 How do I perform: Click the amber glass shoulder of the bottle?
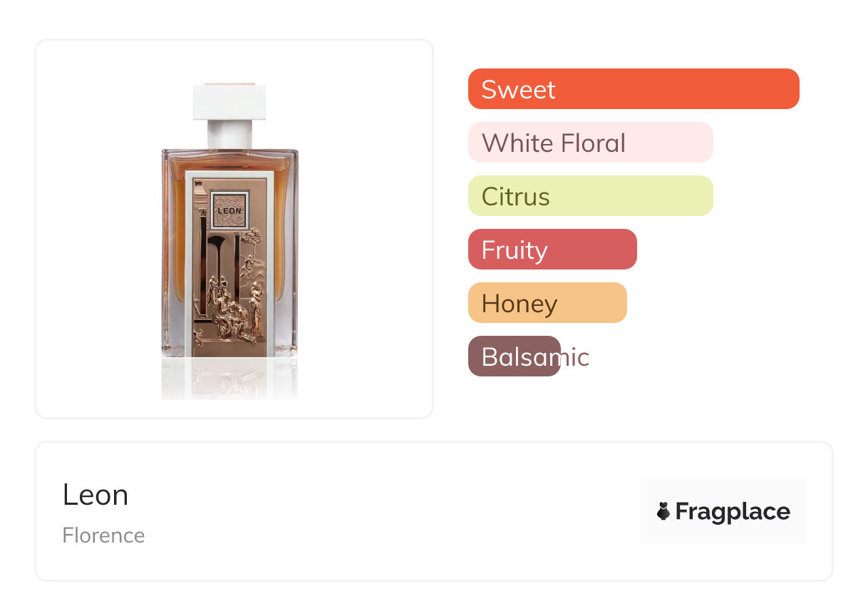point(229,160)
